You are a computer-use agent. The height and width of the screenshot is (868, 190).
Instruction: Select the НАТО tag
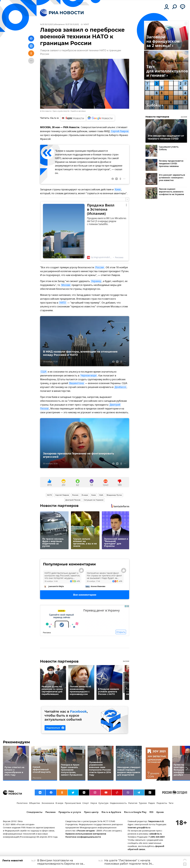49,495
